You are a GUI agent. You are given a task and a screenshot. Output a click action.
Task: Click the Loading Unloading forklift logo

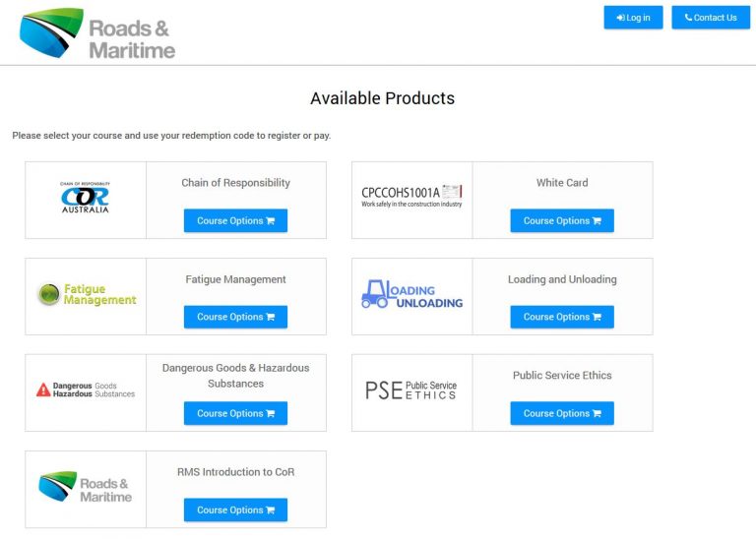(x=411, y=295)
